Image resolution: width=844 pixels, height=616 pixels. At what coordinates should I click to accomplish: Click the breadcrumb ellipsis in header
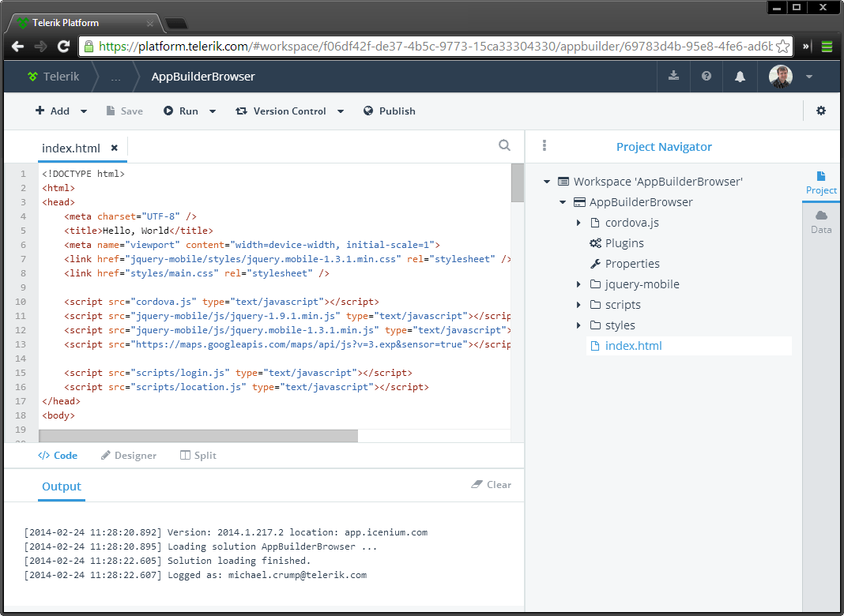coord(115,77)
